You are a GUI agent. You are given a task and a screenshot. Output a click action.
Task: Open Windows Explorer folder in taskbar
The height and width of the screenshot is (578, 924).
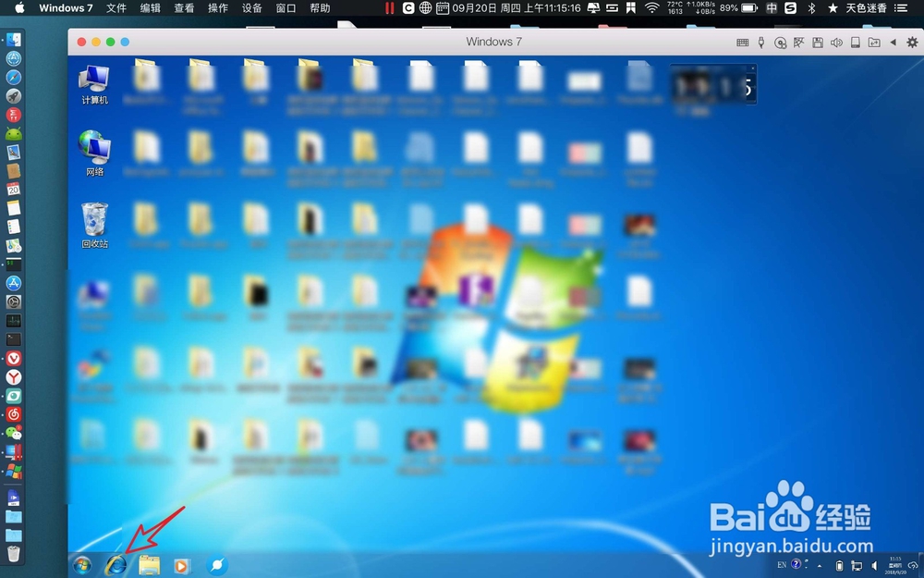tap(150, 566)
